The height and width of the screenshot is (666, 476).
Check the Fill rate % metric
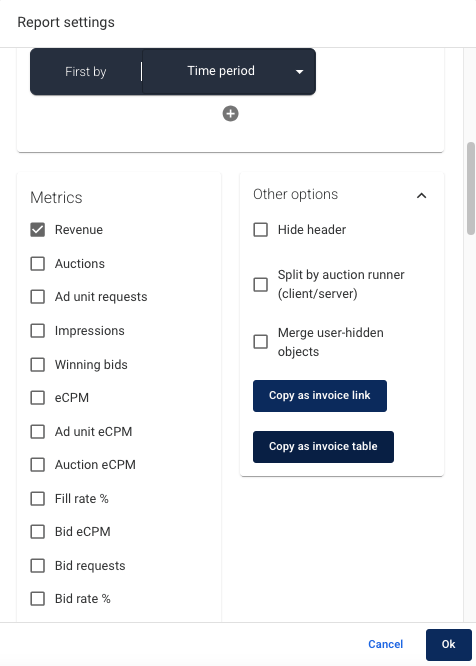point(38,498)
